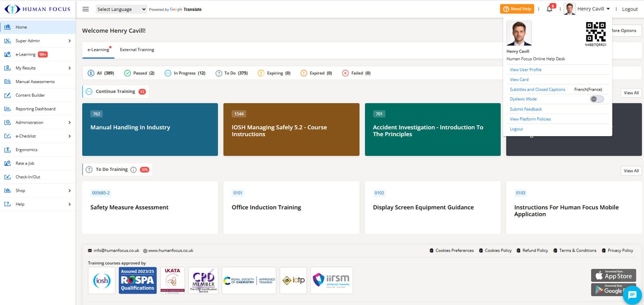Screen dimensions: 644x305
Task: Click the Shop basket sidebar icon
Action: coord(7,191)
